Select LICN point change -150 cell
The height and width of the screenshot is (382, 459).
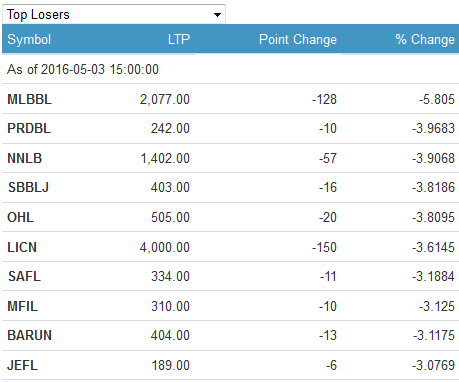324,247
